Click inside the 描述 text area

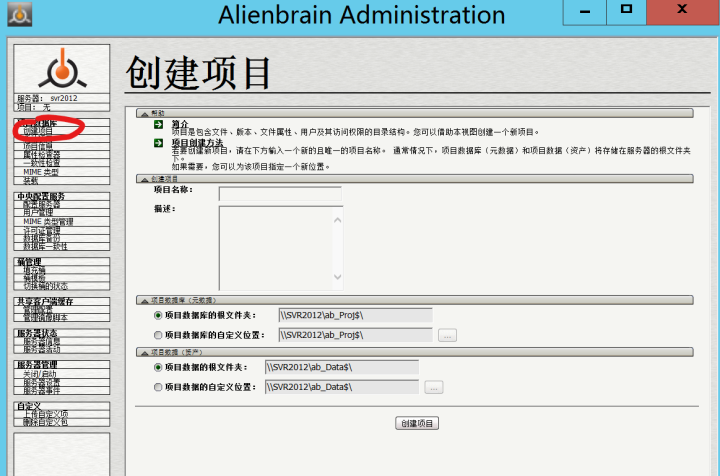click(x=276, y=248)
